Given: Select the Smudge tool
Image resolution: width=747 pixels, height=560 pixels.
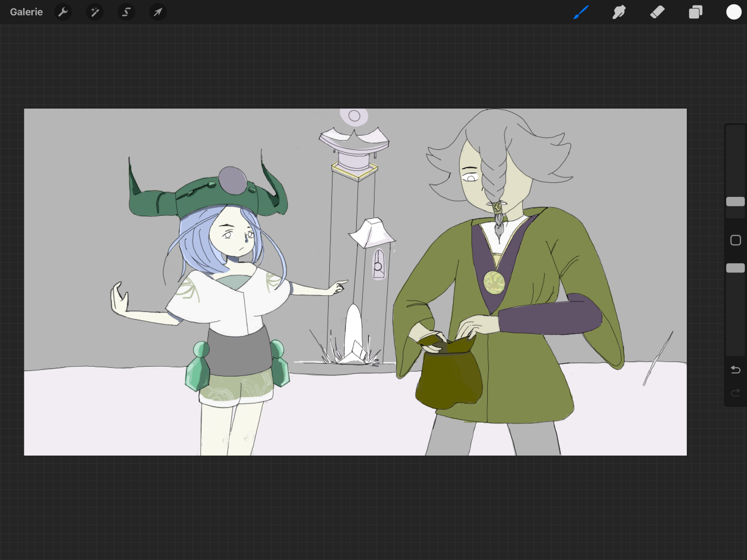Looking at the screenshot, I should (619, 12).
